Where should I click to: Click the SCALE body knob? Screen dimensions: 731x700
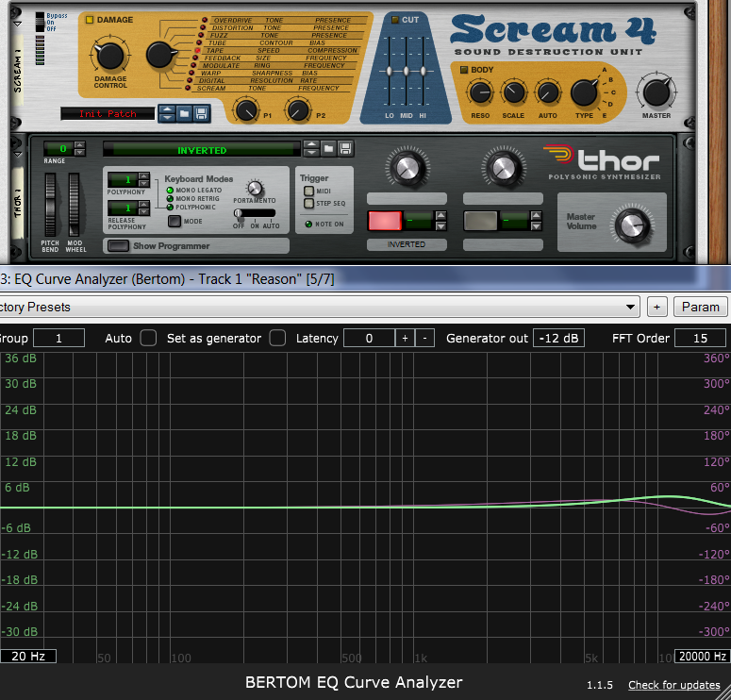click(x=513, y=92)
